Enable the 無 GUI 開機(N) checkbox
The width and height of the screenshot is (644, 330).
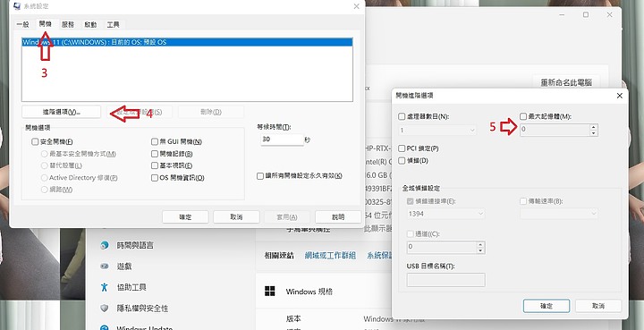coord(155,141)
